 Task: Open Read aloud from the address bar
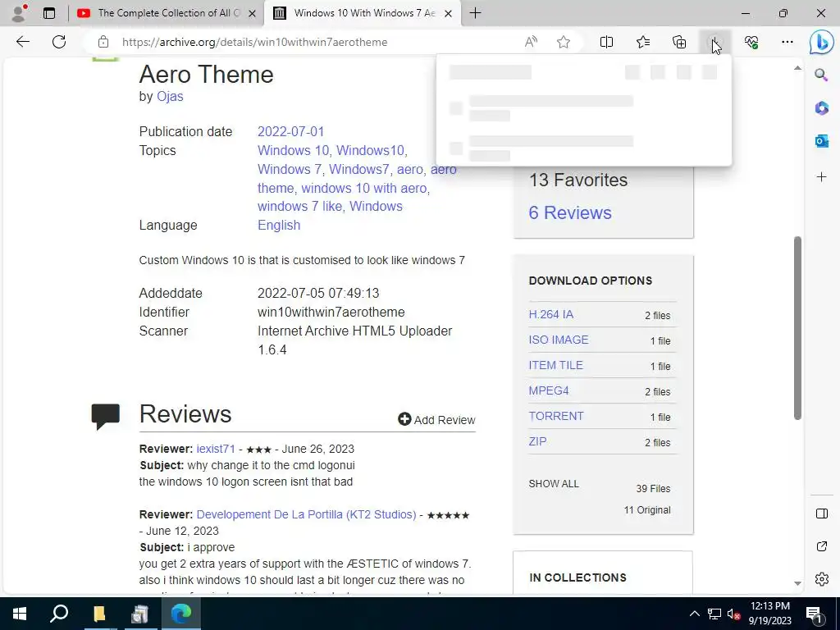click(531, 42)
